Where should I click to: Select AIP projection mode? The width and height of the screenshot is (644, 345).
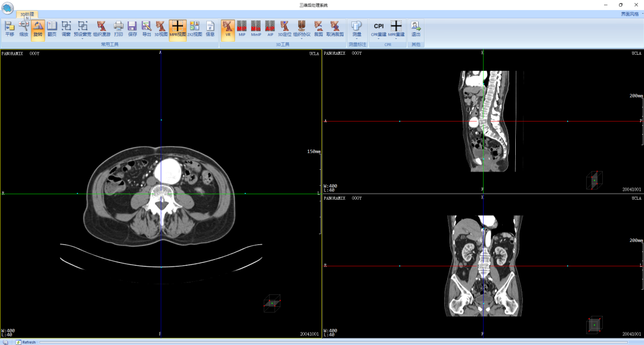270,29
